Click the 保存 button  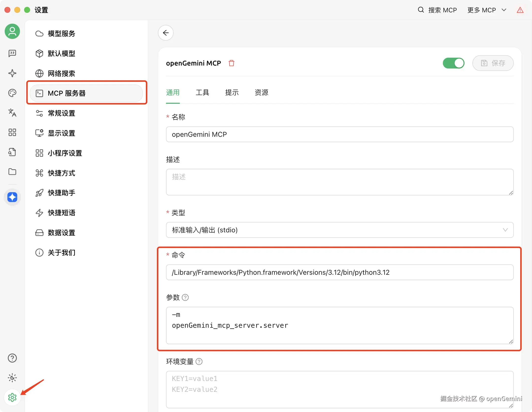tap(493, 63)
